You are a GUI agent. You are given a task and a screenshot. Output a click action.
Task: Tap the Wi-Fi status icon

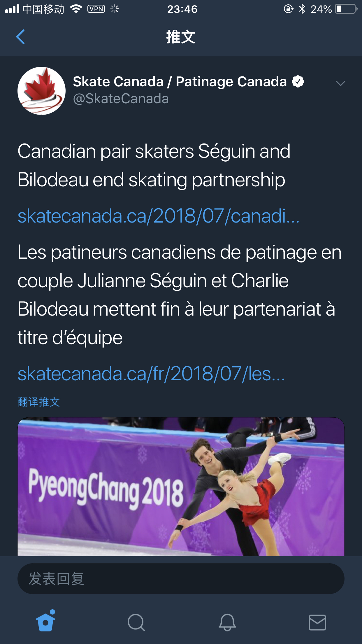(76, 9)
